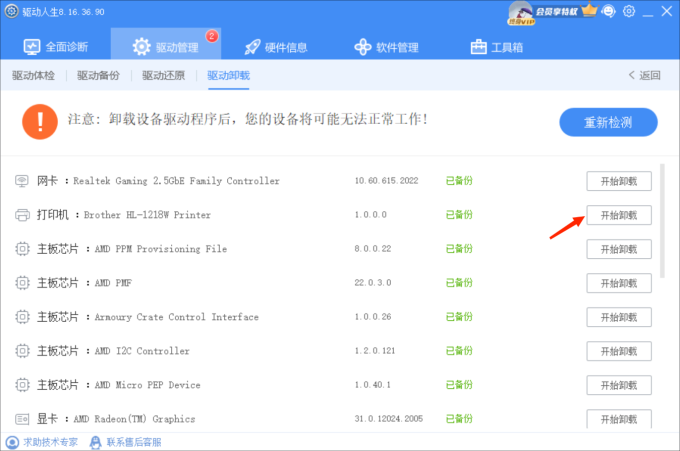Viewport: 680px width, 451px height.
Task: Start uninstalling Armoury Crate Control Interface driver
Action: click(x=619, y=317)
